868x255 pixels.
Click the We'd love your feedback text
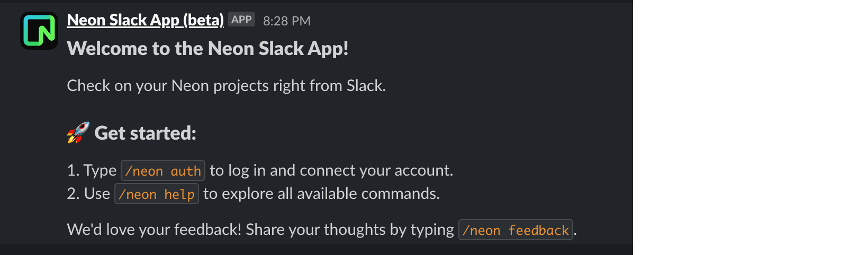154,230
